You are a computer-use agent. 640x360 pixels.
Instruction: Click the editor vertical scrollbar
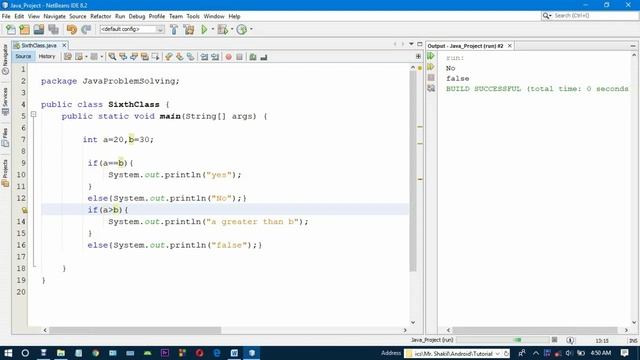click(413, 171)
